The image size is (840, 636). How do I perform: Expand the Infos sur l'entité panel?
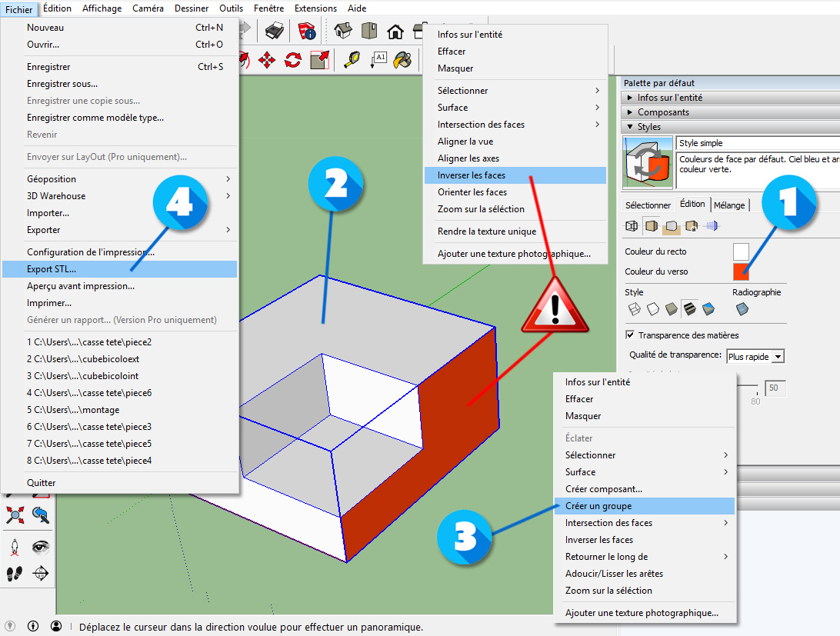[x=631, y=98]
